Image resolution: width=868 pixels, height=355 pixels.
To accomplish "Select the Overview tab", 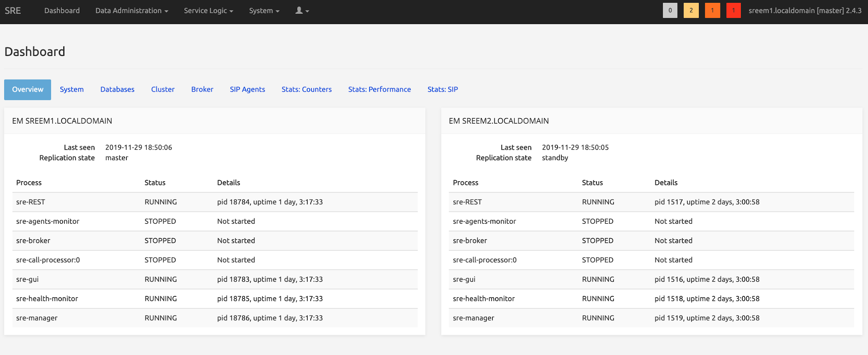I will (x=28, y=90).
